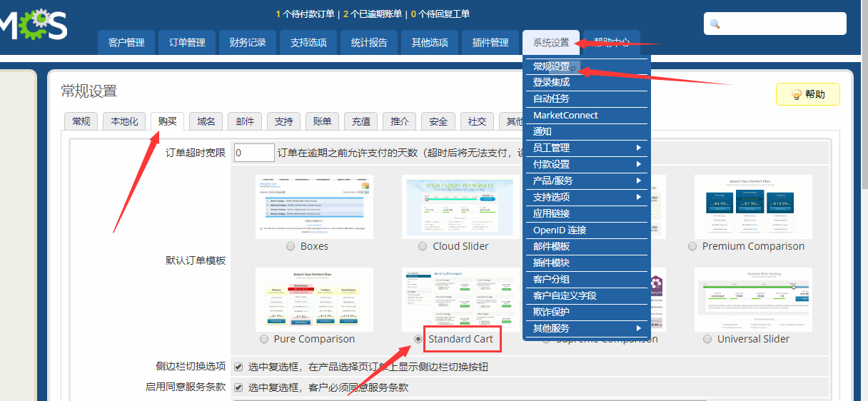
Task: Expand the 付款设置 submenu
Action: [x=587, y=164]
